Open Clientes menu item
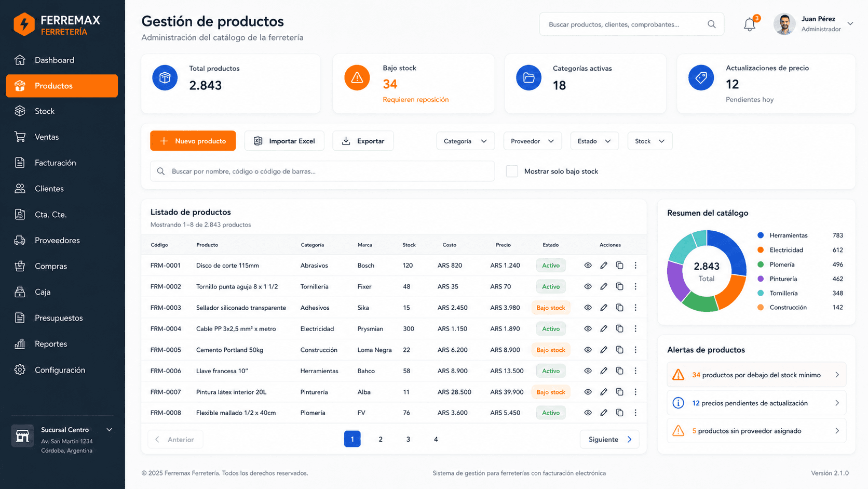Viewport: 868px width, 489px height. [62, 189]
